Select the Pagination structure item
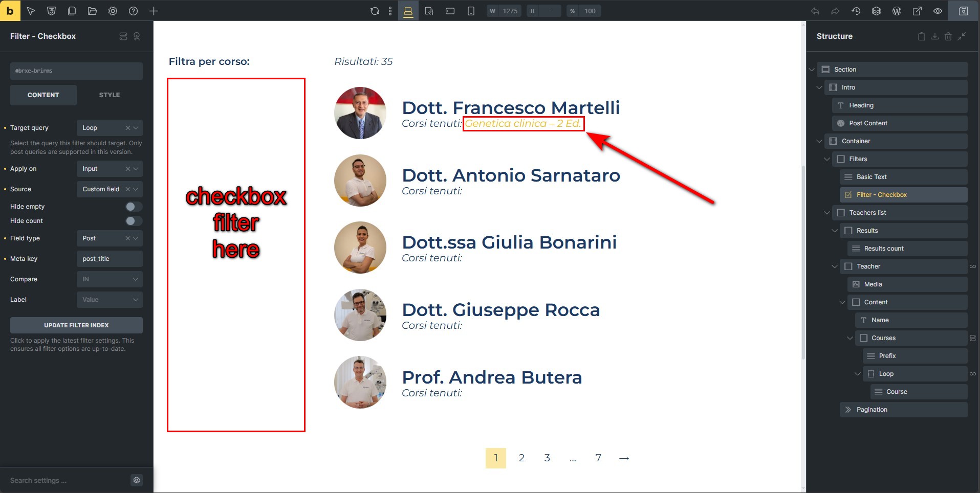The height and width of the screenshot is (493, 980). (903, 410)
